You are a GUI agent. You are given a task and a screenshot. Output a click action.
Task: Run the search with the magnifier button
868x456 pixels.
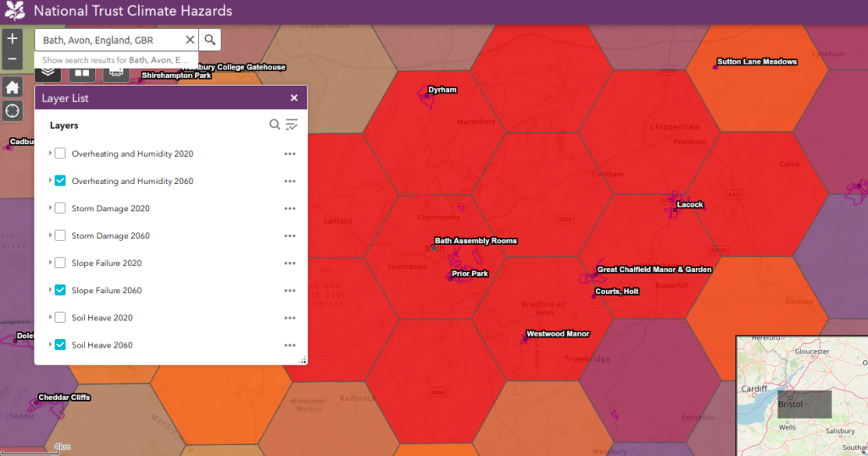[210, 40]
